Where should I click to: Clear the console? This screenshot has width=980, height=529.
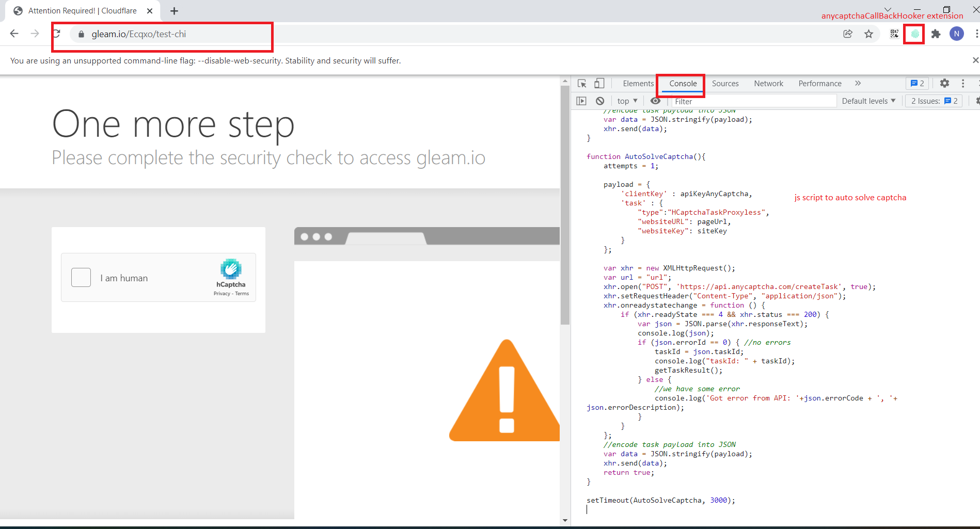tap(599, 101)
